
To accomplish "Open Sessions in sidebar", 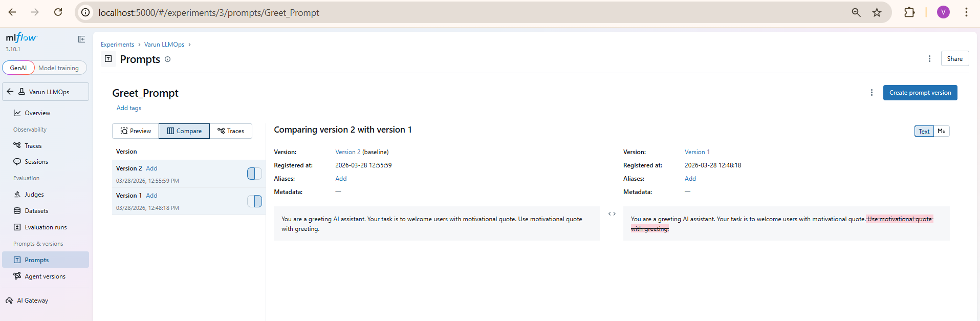I will pyautogui.click(x=46, y=162).
